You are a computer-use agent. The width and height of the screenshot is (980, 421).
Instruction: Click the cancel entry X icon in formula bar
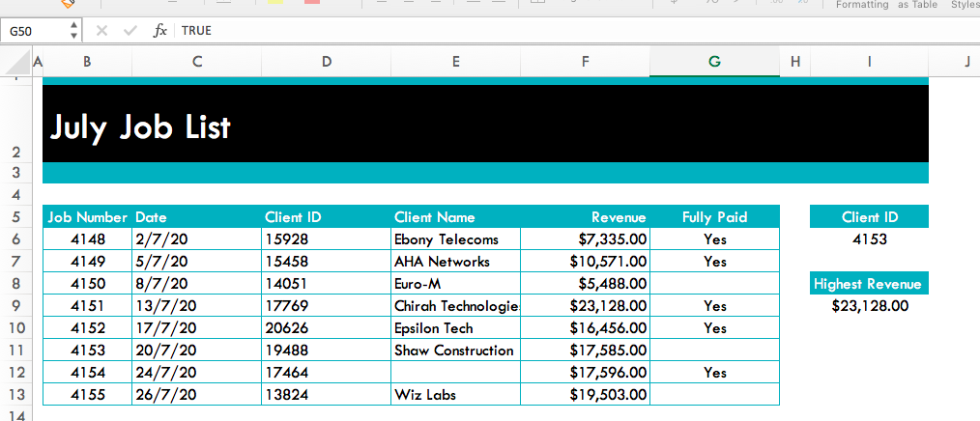pyautogui.click(x=101, y=31)
